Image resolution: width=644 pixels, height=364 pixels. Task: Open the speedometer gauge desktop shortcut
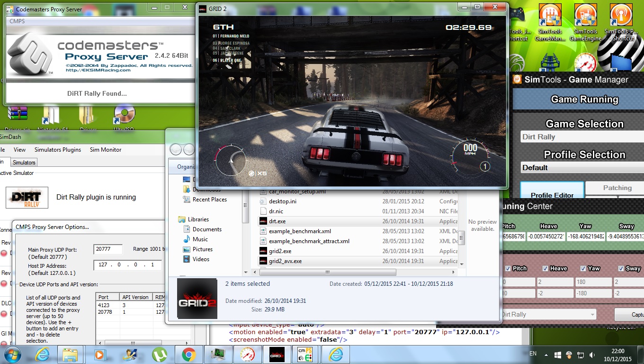[x=585, y=62]
